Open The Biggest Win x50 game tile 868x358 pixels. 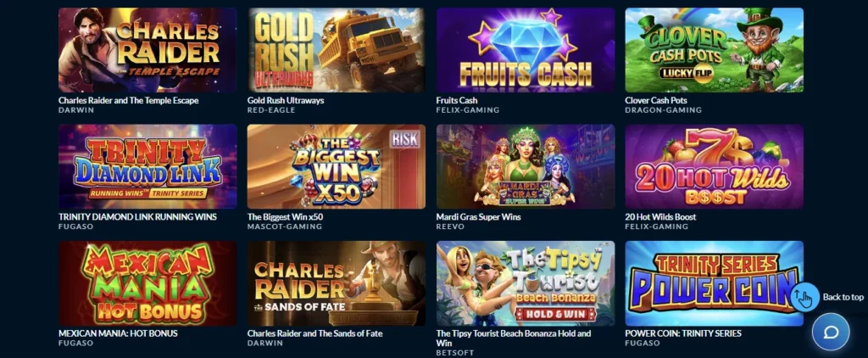pos(337,166)
